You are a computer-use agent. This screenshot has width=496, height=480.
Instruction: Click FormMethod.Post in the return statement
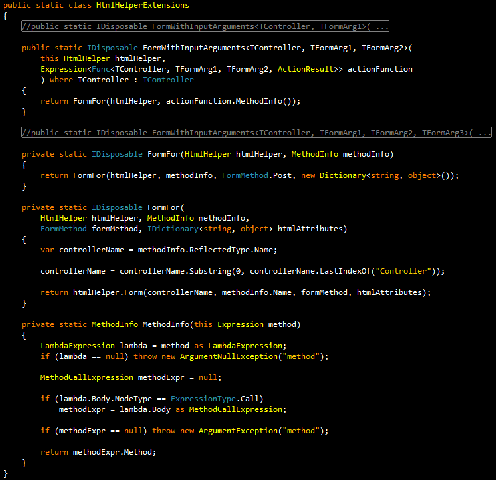tap(257, 175)
